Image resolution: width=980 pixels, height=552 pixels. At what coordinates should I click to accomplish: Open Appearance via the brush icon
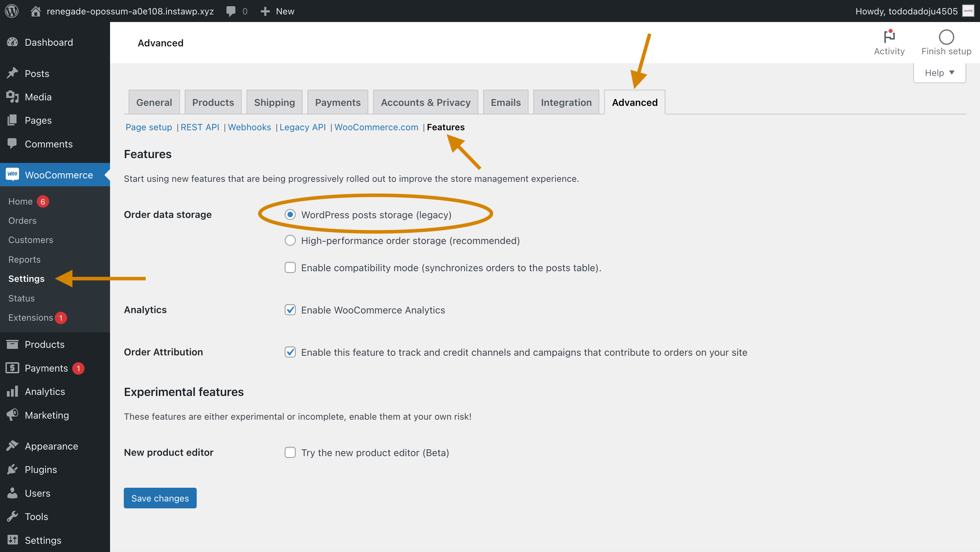(x=12, y=445)
